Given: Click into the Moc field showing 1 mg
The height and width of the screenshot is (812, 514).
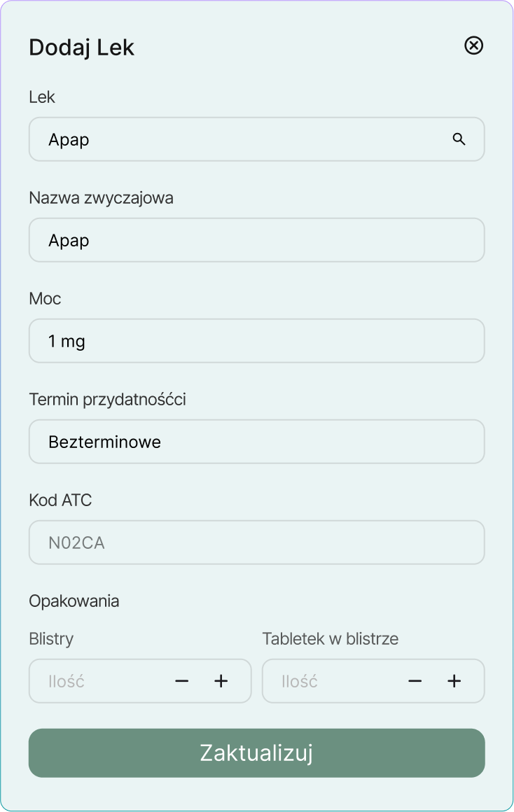Looking at the screenshot, I should point(256,341).
